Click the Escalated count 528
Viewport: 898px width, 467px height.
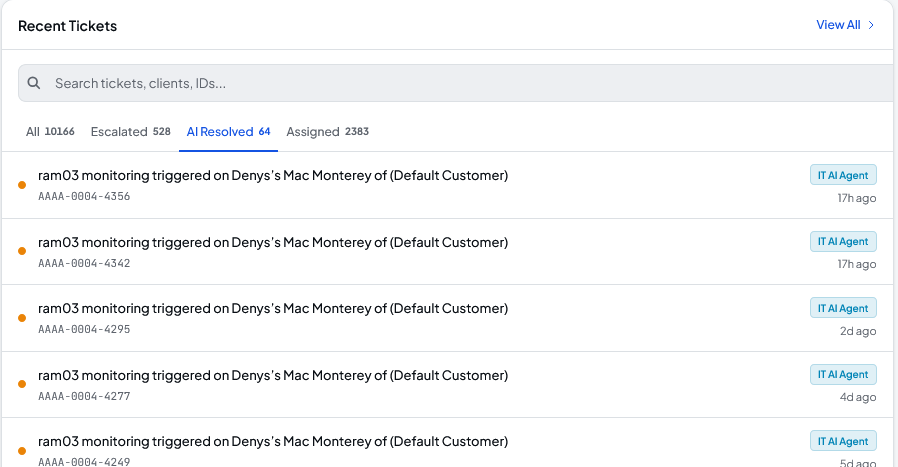(162, 132)
